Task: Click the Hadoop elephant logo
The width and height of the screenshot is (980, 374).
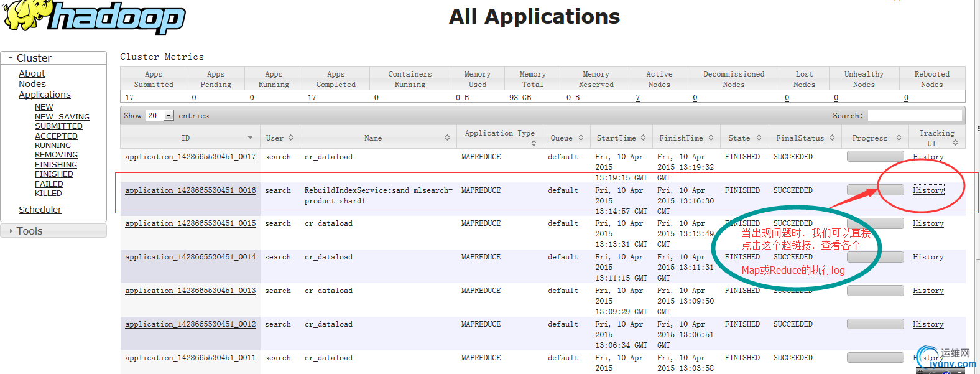Action: 93,17
